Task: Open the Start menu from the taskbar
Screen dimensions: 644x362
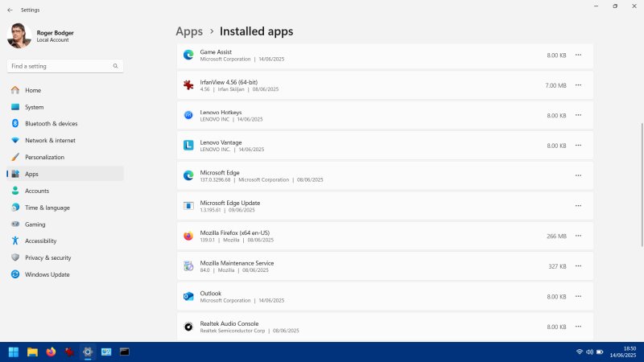Action: click(14, 352)
